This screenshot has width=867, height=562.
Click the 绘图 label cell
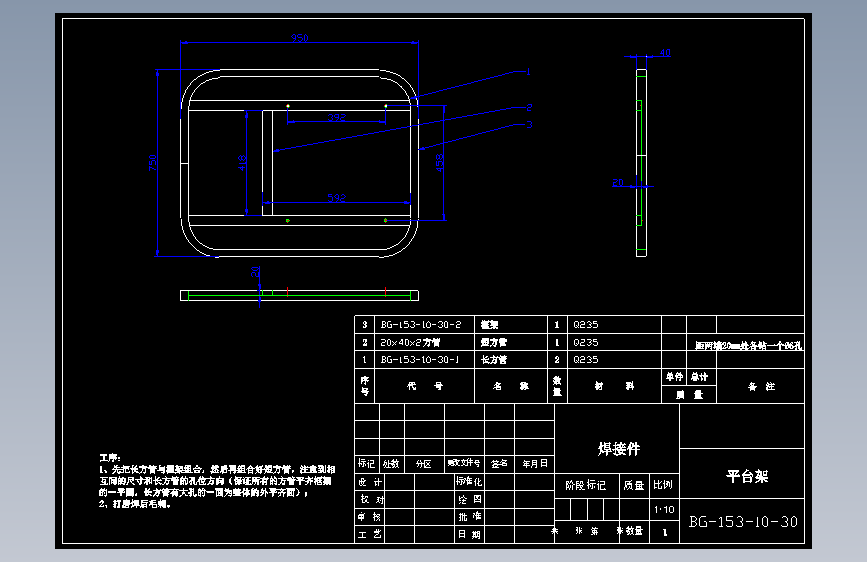tap(469, 499)
